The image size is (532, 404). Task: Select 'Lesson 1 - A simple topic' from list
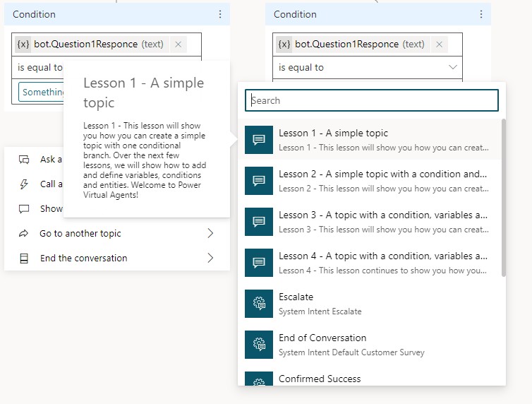[370, 140]
